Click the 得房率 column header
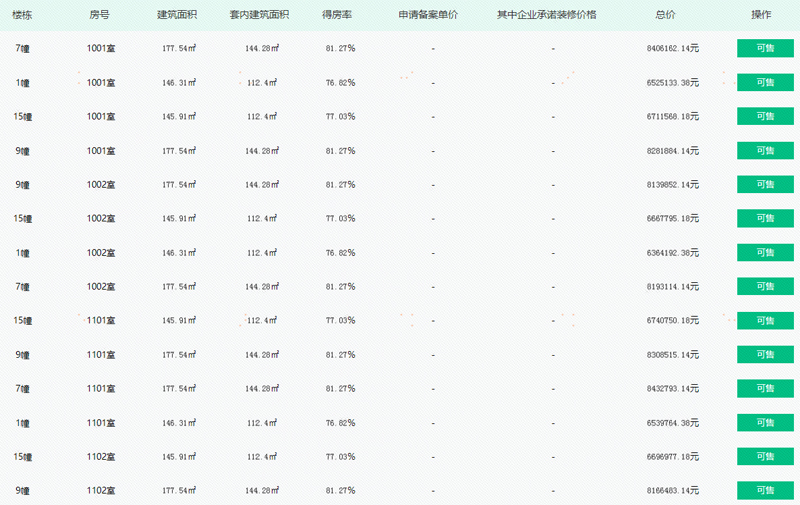This screenshot has width=800, height=505. tap(337, 15)
